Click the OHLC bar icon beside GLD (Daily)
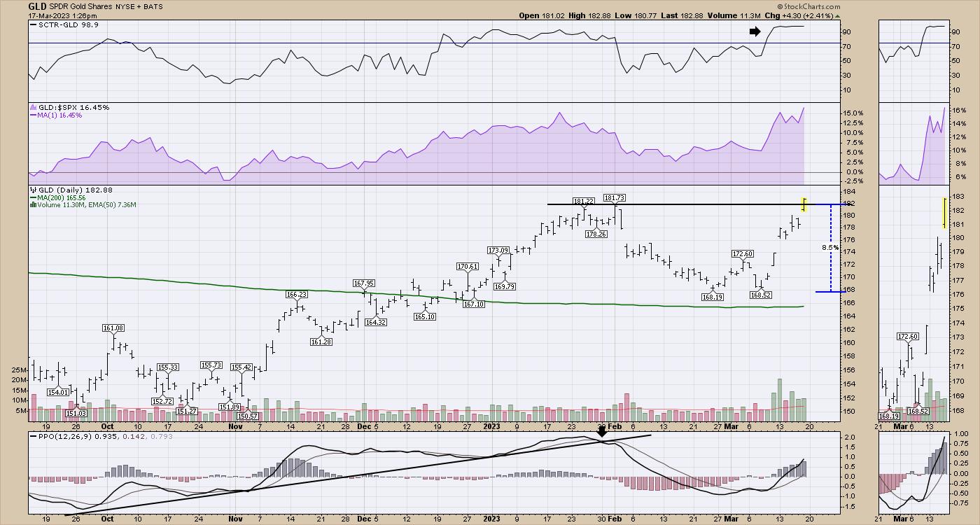980x525 pixels. (x=31, y=190)
